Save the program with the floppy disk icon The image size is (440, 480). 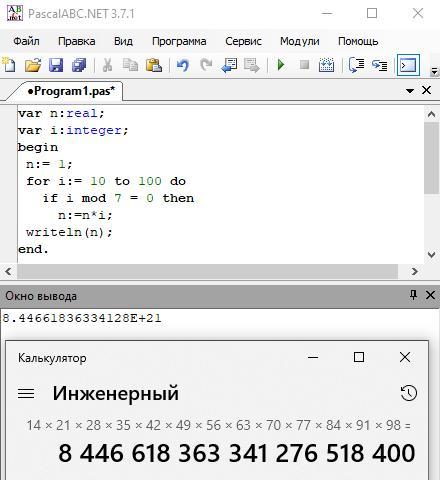pos(56,65)
